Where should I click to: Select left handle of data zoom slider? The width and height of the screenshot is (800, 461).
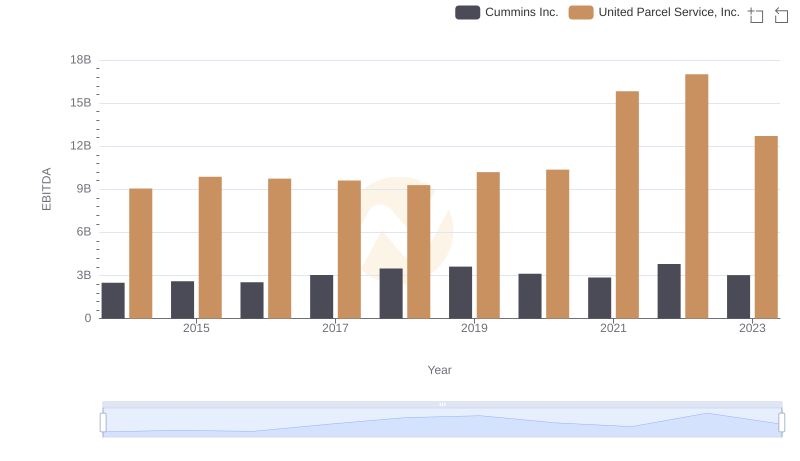pyautogui.click(x=103, y=423)
